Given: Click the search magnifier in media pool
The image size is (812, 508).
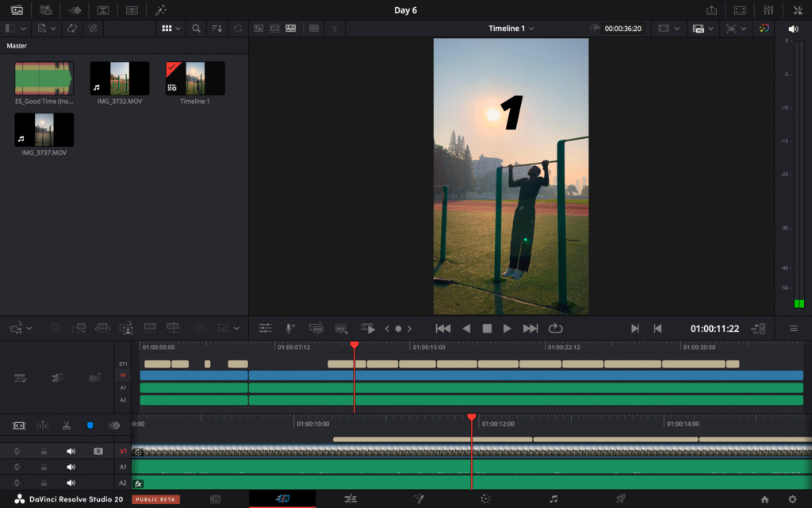Looking at the screenshot, I should 196,29.
